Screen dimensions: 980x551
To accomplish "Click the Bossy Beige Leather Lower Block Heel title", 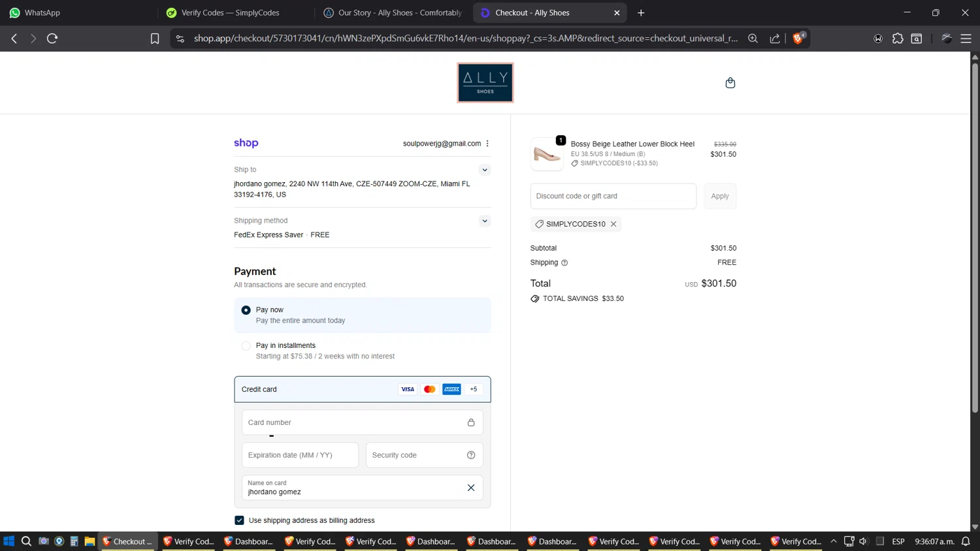I will click(632, 144).
